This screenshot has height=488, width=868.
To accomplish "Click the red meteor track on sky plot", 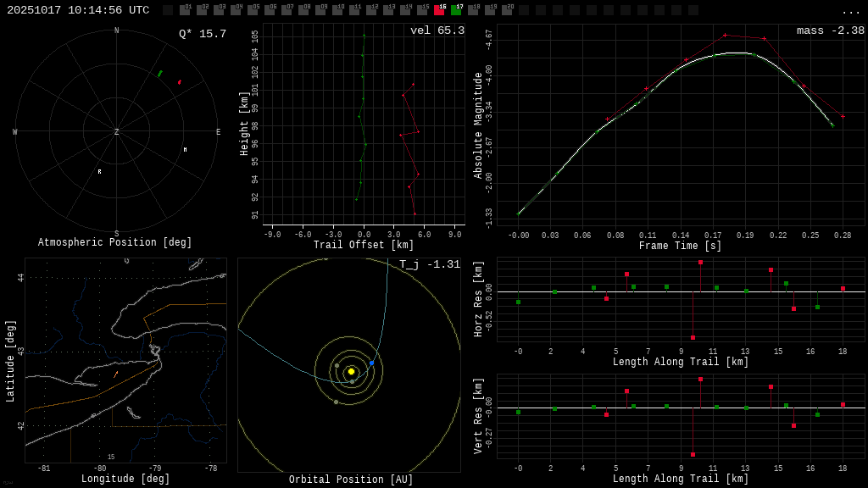I will click(180, 82).
